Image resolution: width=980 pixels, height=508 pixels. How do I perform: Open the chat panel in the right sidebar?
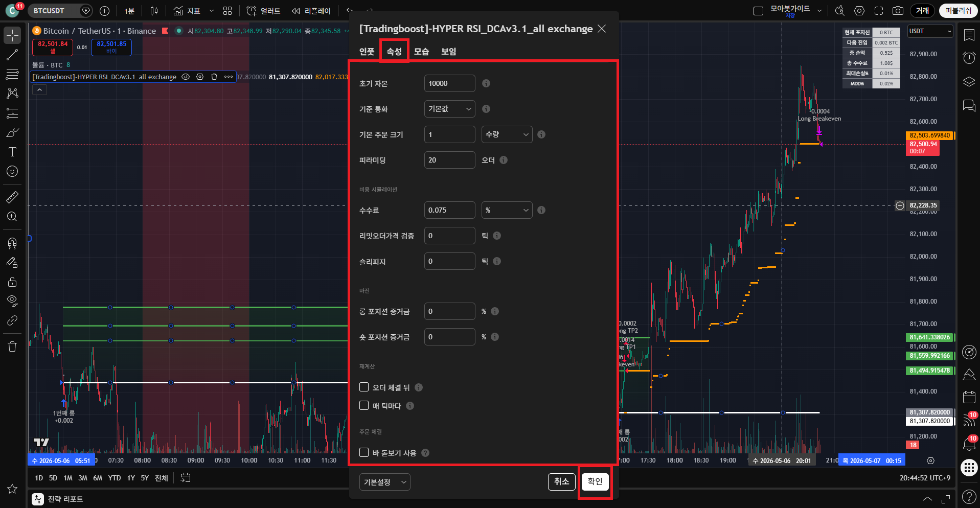pyautogui.click(x=969, y=105)
